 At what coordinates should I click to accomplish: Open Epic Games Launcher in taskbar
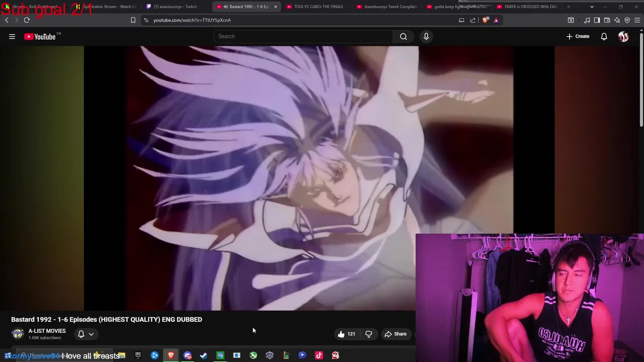[138, 355]
